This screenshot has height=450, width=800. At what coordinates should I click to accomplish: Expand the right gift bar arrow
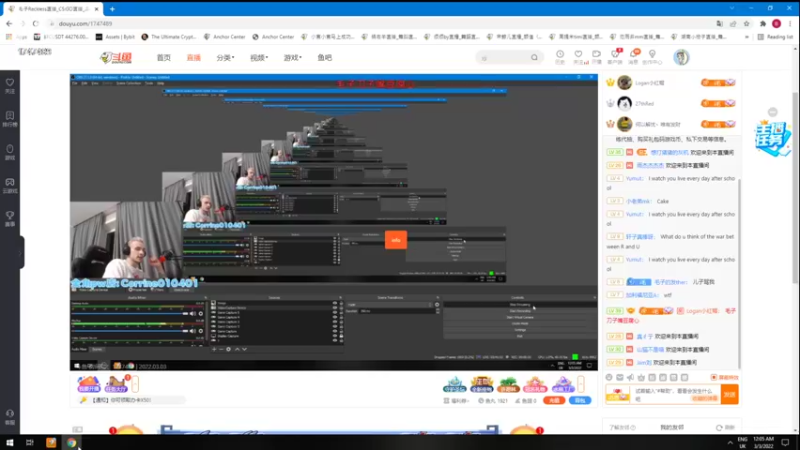point(581,384)
